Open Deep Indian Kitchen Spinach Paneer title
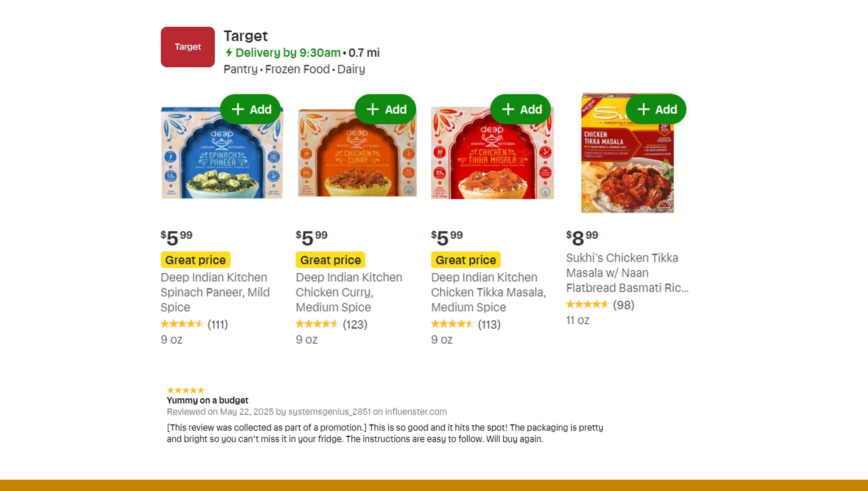 [215, 292]
